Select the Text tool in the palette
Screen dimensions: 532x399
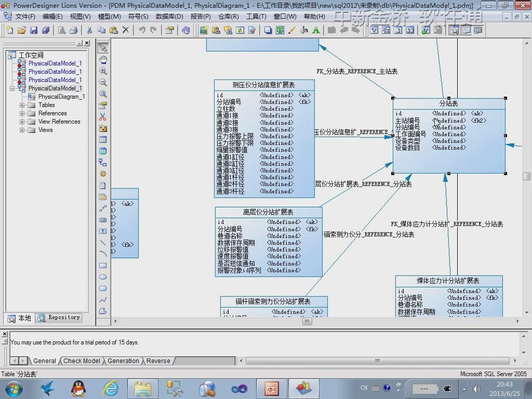point(103,231)
